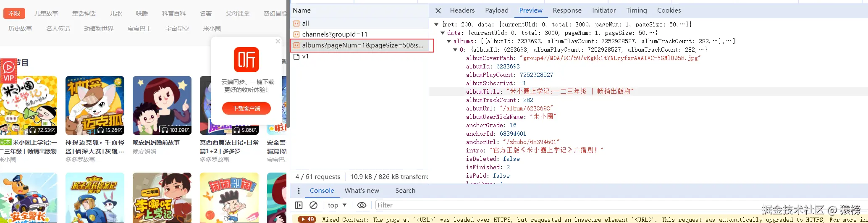Click the document icon beside v1

[x=296, y=56]
